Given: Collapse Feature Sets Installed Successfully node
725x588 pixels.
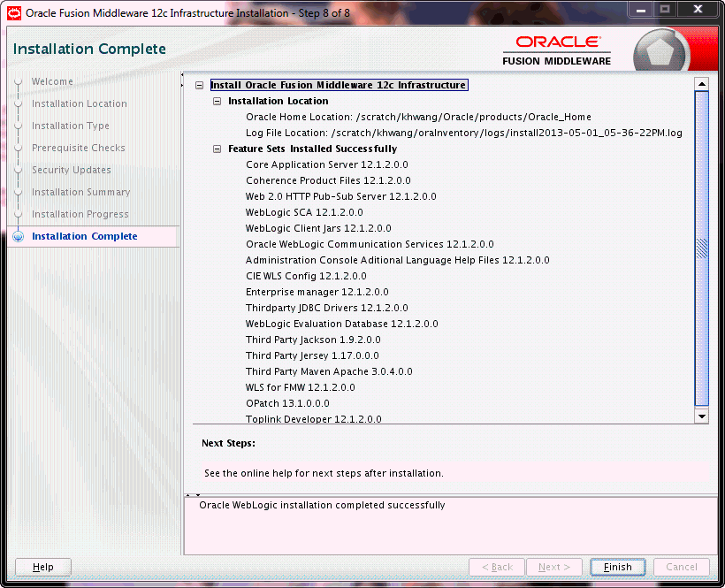Looking at the screenshot, I should click(217, 149).
